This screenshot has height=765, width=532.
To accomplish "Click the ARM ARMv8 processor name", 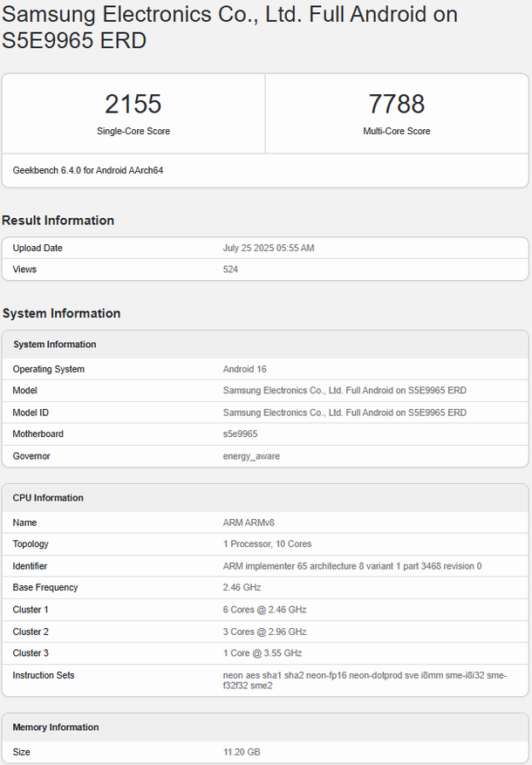I will pyautogui.click(x=249, y=523).
